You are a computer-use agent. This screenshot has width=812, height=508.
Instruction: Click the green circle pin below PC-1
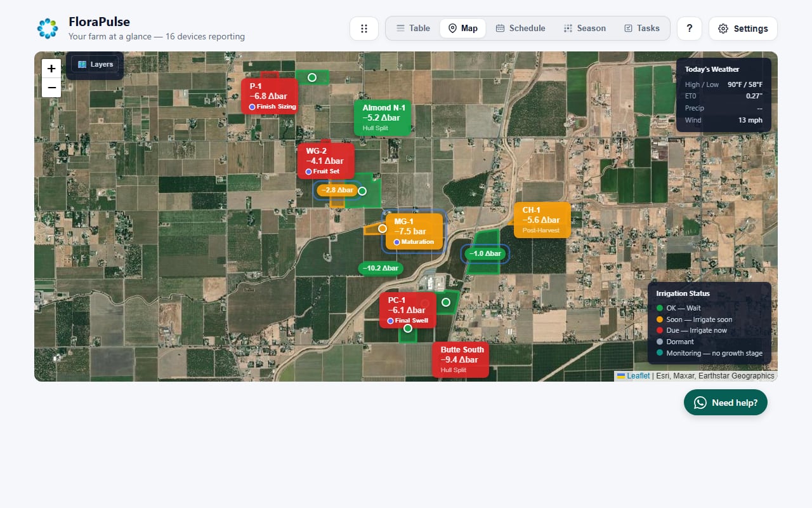[x=408, y=328]
